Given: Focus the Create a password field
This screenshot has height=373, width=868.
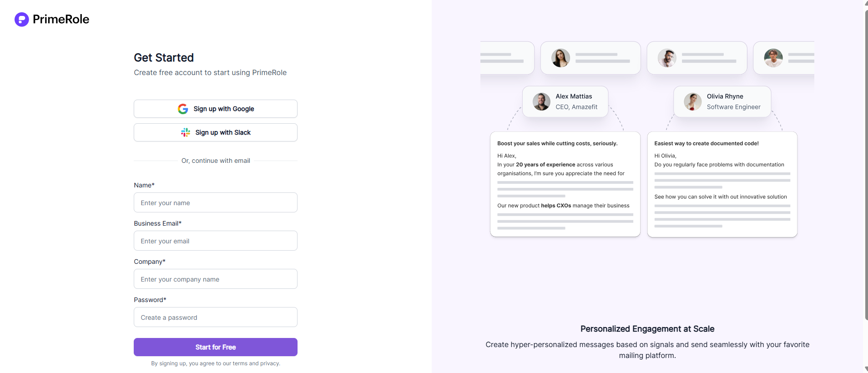Looking at the screenshot, I should pos(216,317).
